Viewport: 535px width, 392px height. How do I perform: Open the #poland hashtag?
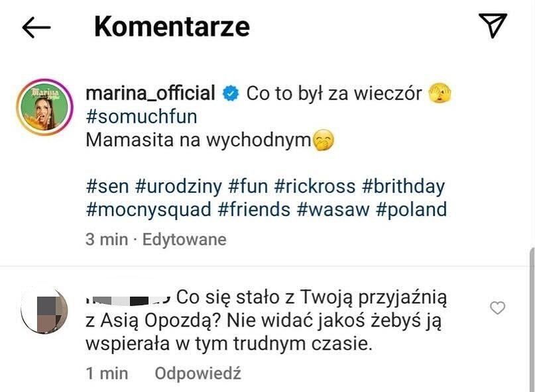412,210
